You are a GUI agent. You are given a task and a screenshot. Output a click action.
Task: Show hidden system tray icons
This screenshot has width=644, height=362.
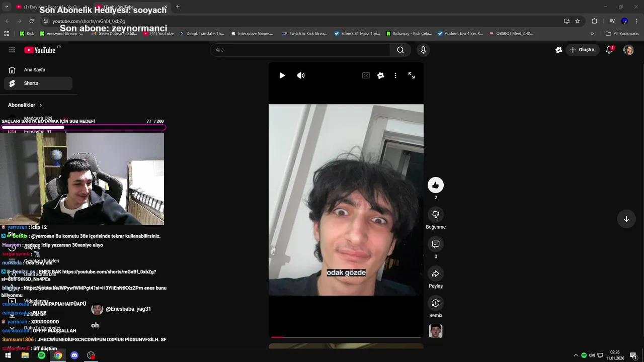(x=576, y=355)
